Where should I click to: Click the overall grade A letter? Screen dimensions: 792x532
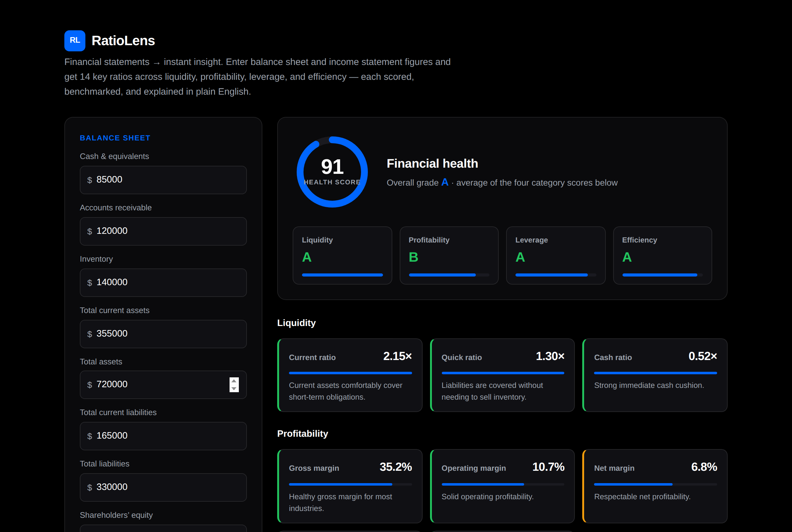pos(445,182)
